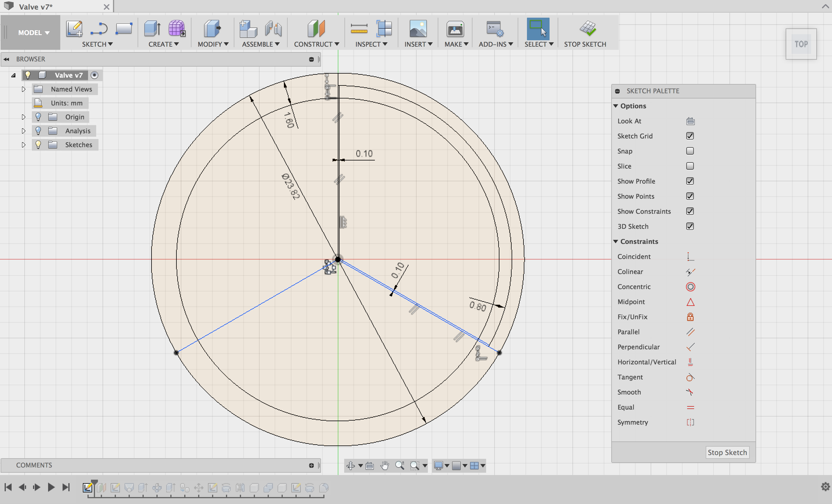The height and width of the screenshot is (504, 832).
Task: Select the Scripts and Add-Ins icon
Action: pos(495,29)
